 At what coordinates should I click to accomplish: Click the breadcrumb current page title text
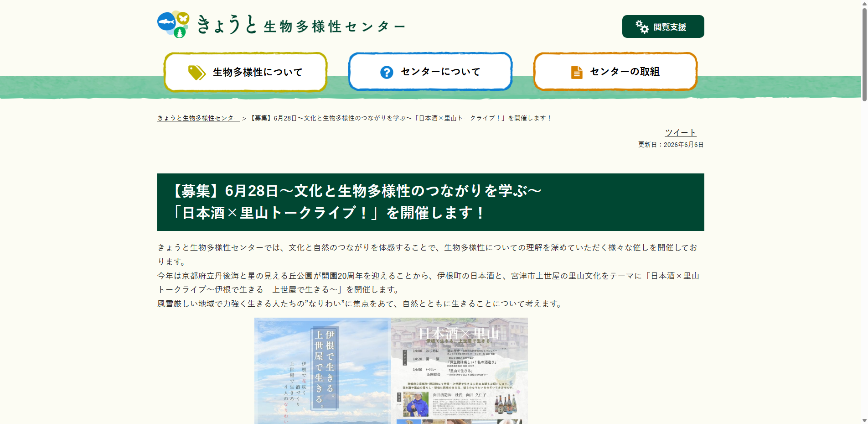pyautogui.click(x=401, y=118)
